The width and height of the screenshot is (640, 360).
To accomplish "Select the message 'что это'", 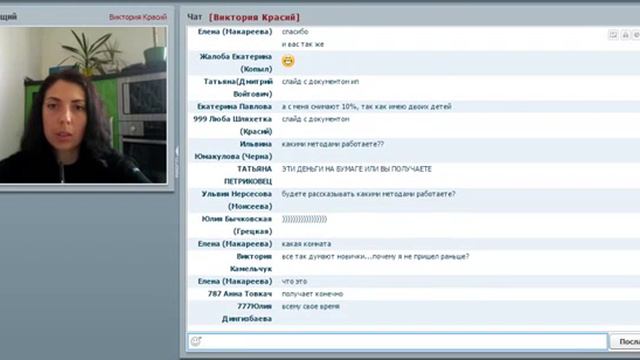I will tap(294, 281).
